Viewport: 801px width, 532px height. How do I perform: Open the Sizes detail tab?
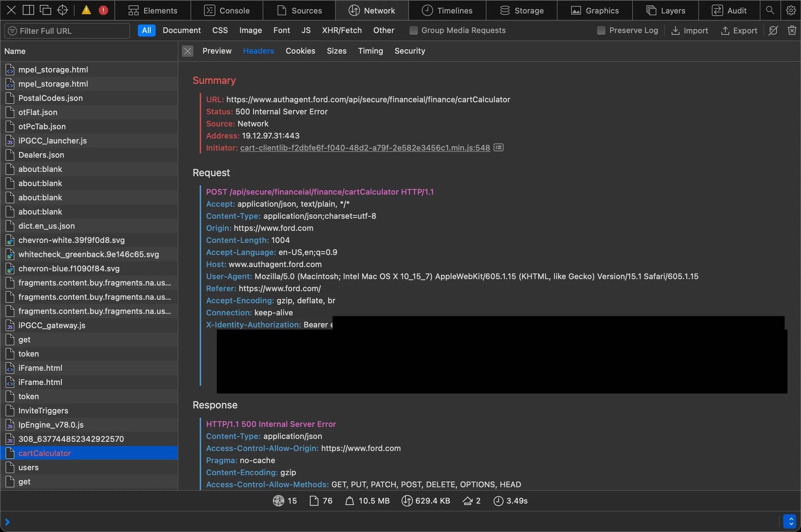point(337,51)
